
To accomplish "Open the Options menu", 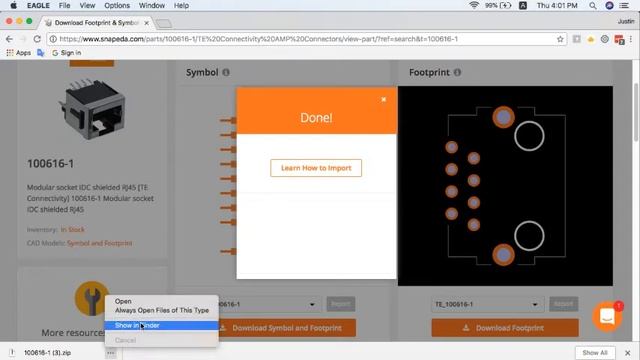I will tap(117, 6).
